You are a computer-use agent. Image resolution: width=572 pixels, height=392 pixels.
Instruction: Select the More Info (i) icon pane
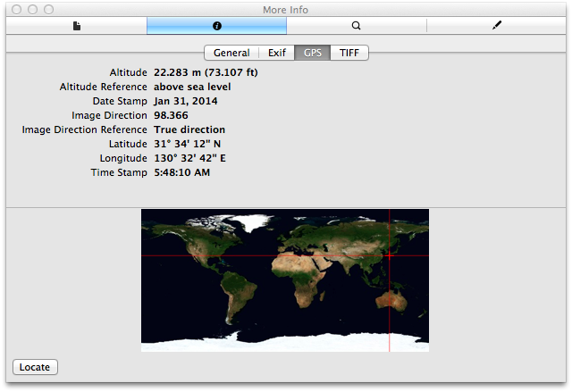point(216,27)
